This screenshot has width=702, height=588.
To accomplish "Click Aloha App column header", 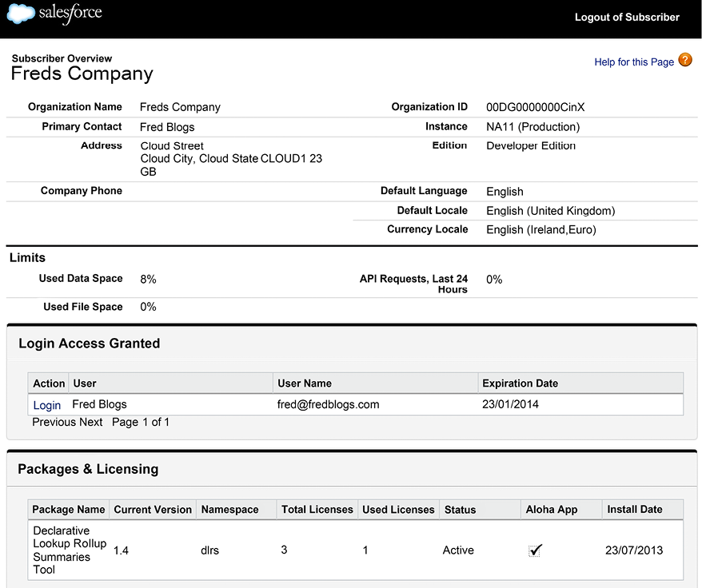I will pyautogui.click(x=561, y=509).
